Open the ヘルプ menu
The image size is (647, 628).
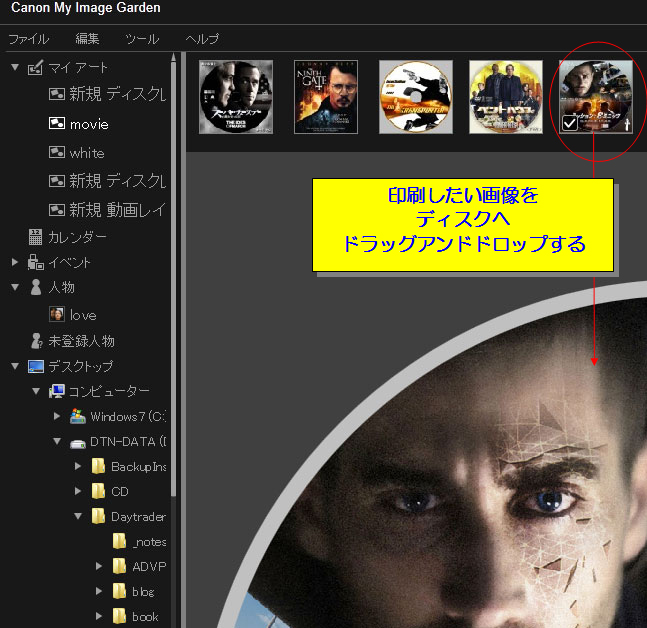pos(202,39)
